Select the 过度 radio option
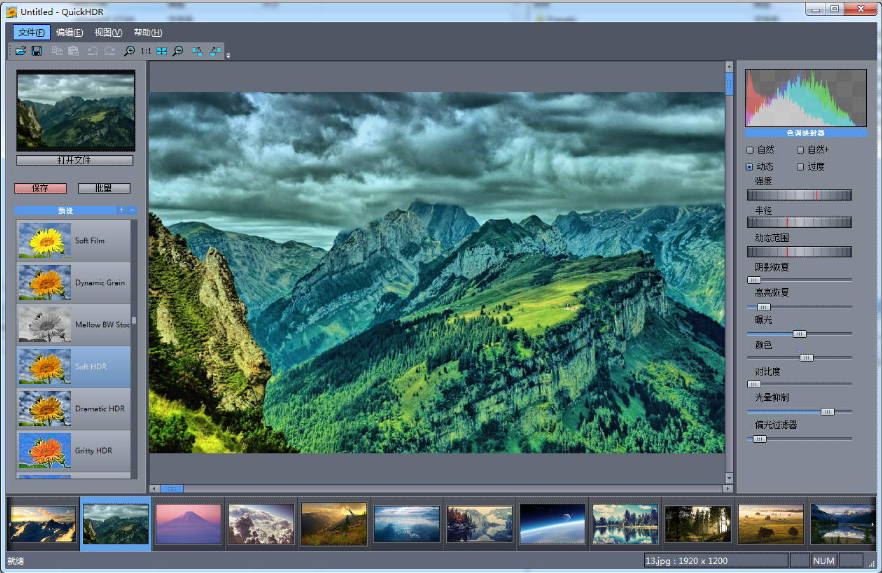Image resolution: width=882 pixels, height=573 pixels. coord(800,166)
